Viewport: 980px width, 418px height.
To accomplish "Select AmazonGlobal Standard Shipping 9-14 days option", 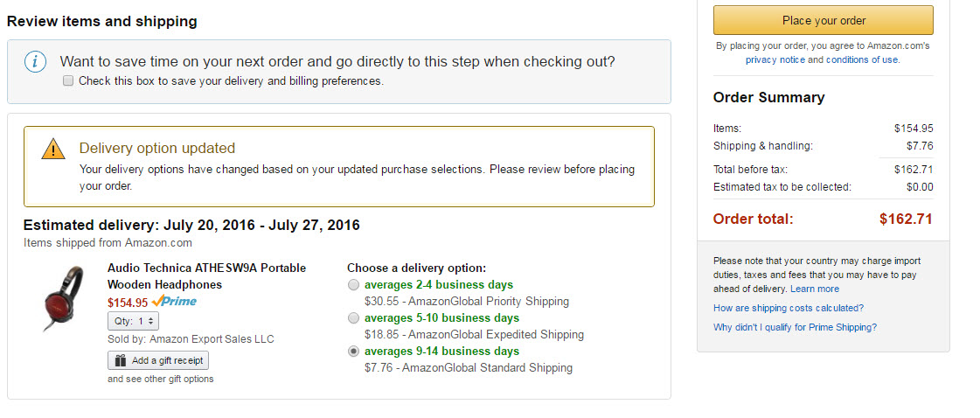I will [x=353, y=352].
